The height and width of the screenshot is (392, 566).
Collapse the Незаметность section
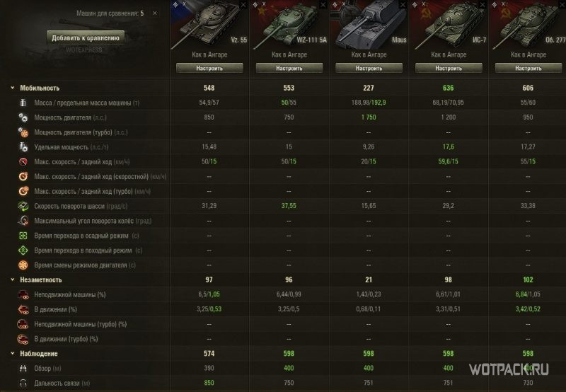point(13,279)
